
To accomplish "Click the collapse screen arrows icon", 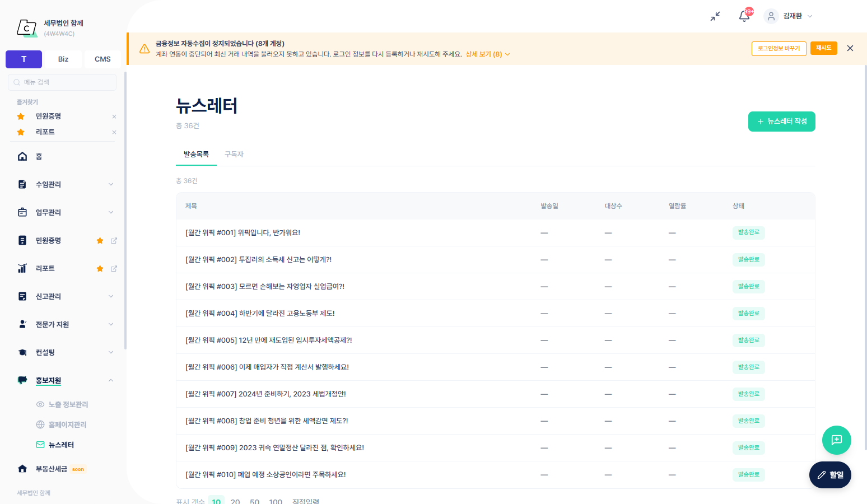I will (715, 16).
